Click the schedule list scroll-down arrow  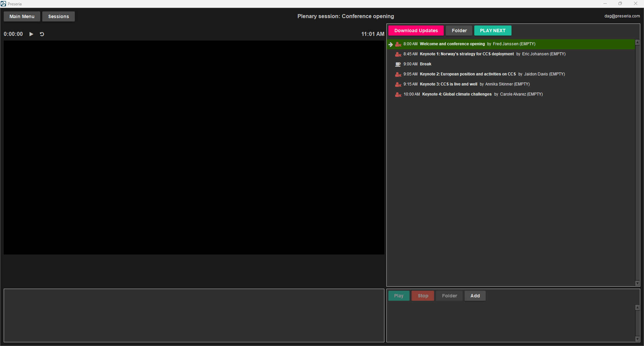coord(637,283)
